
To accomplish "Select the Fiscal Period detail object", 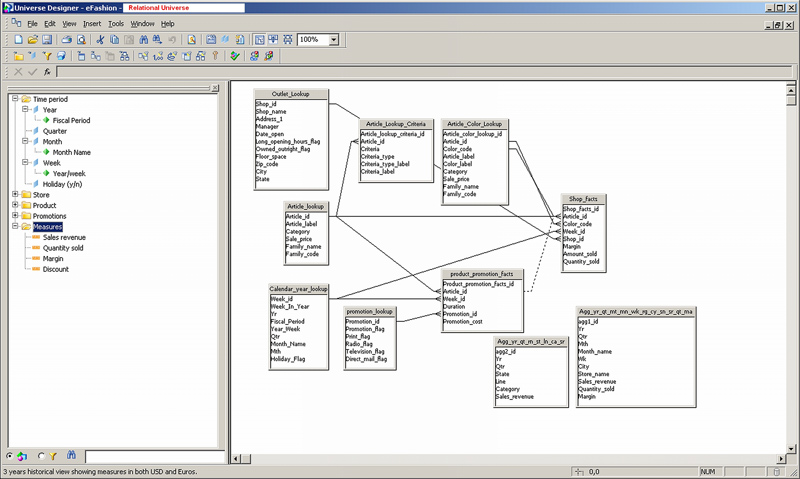I will point(71,120).
